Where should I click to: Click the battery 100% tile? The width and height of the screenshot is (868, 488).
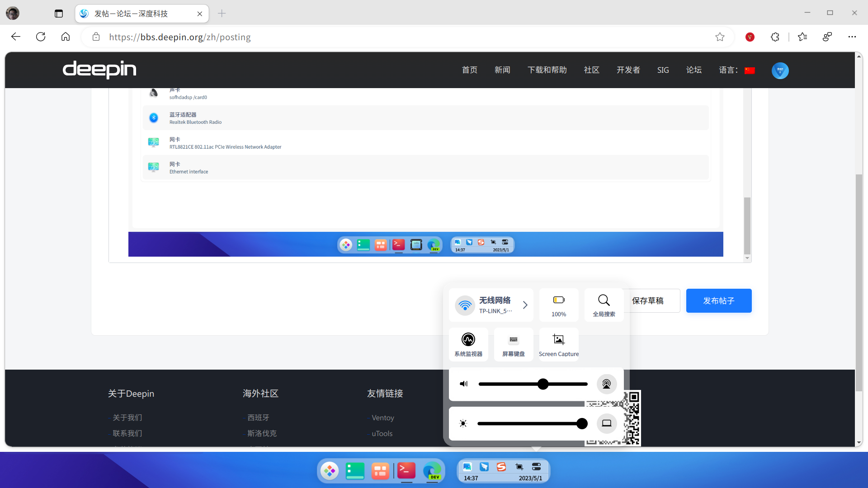pos(559,305)
